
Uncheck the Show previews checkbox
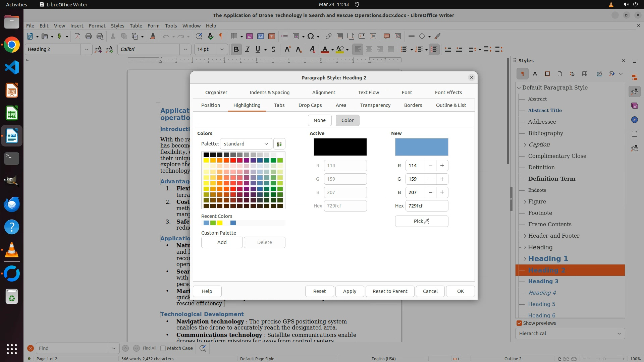tap(519, 323)
